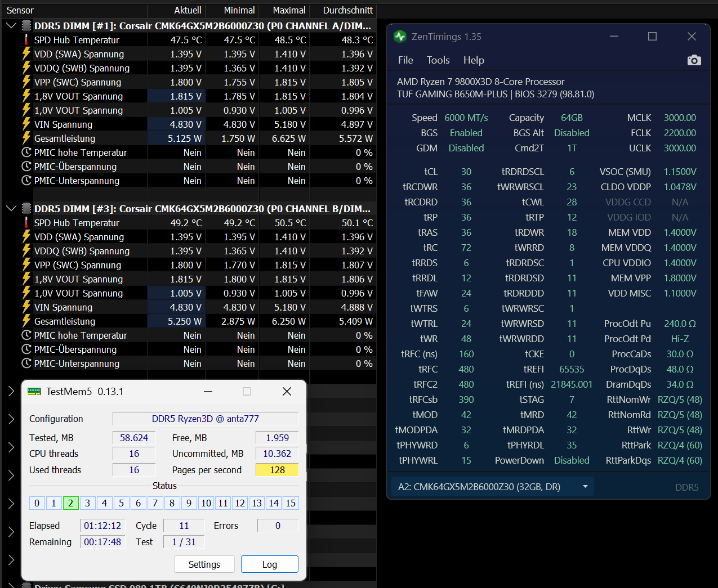Screen dimensions: 718x588
Task: Click the Pages per second value 128
Action: (x=277, y=470)
